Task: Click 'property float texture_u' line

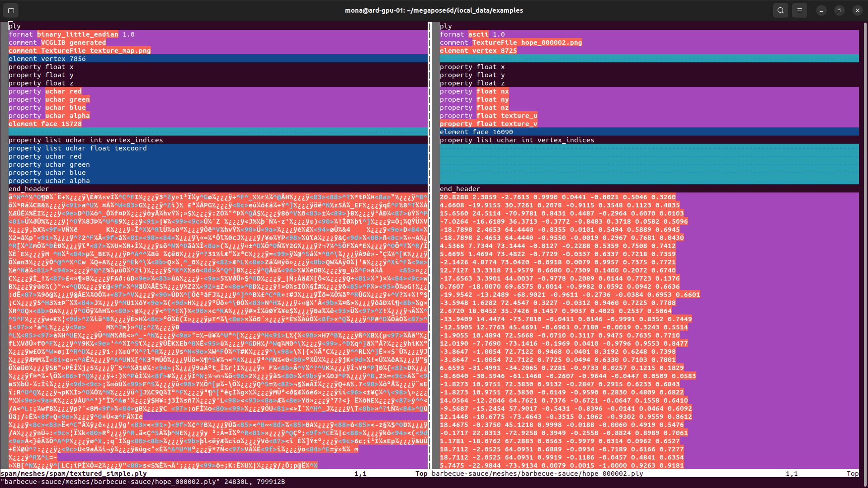Action: (488, 116)
